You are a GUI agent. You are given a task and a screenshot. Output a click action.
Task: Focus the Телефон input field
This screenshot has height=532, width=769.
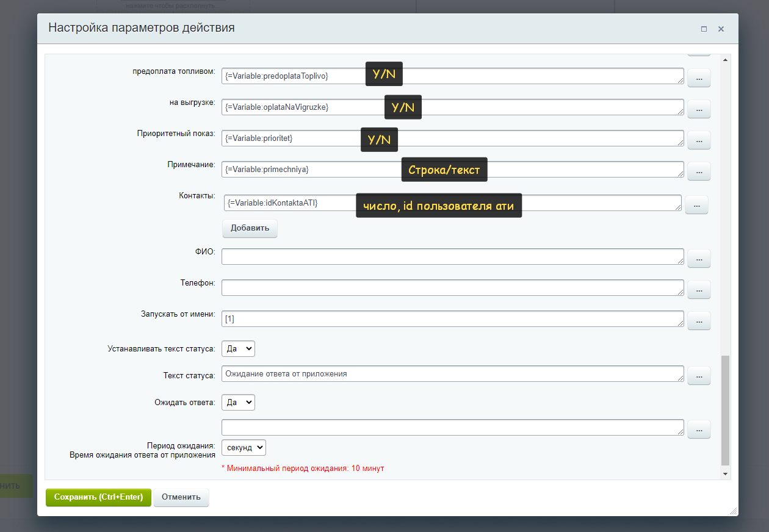coord(452,288)
